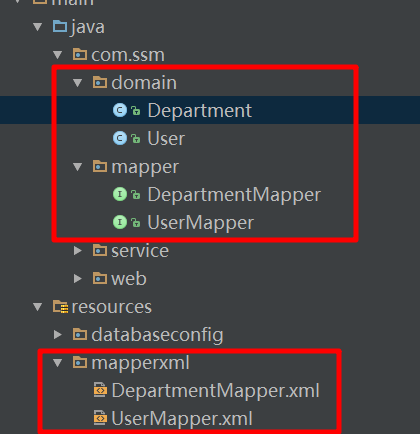Click the lock badge beside User
This screenshot has height=434, width=420.
[x=136, y=139]
